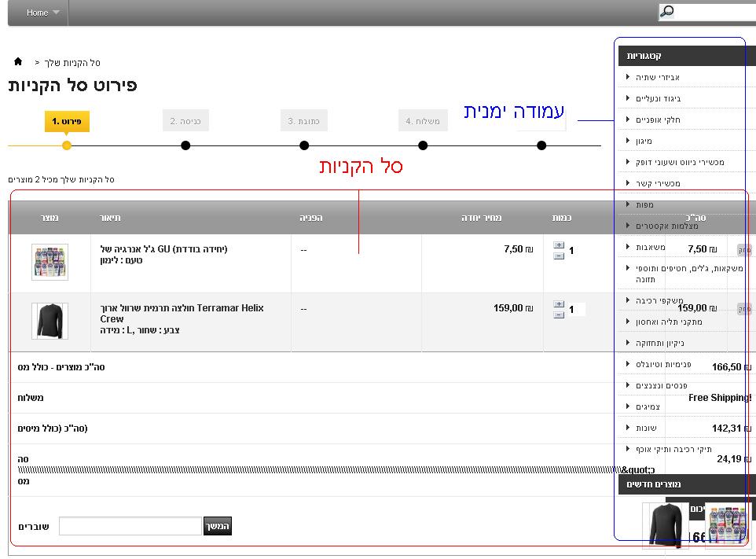Open מתקני תליה ואחסון category
The image size is (756, 559).
tap(669, 322)
